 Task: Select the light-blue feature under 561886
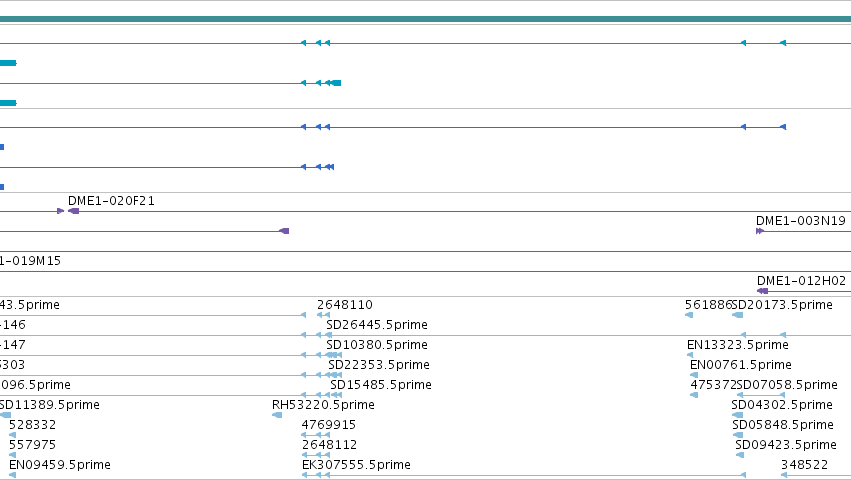pyautogui.click(x=689, y=315)
